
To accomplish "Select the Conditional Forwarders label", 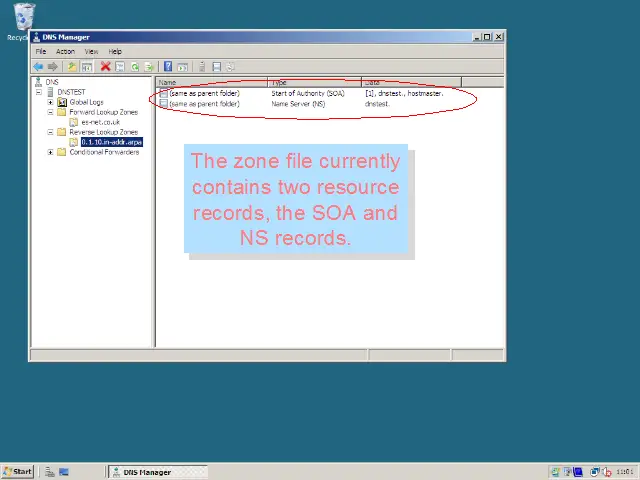I will click(104, 152).
